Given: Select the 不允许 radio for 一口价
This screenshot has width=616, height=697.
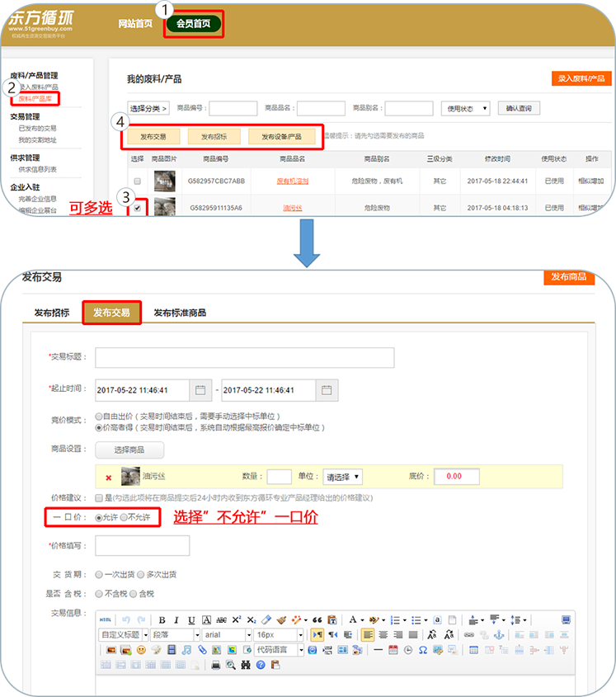Looking at the screenshot, I should coord(125,517).
